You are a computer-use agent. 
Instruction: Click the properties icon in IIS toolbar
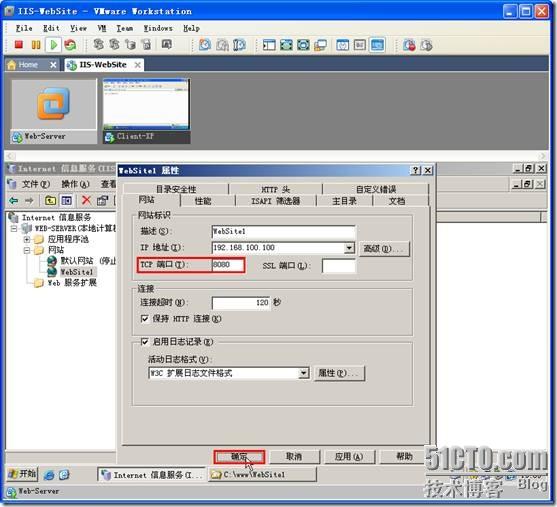point(102,200)
